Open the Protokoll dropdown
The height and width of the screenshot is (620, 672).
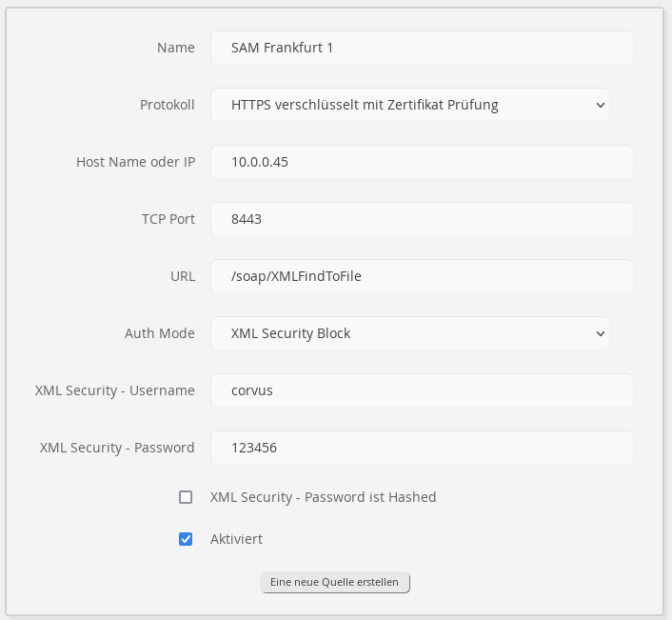click(x=409, y=105)
